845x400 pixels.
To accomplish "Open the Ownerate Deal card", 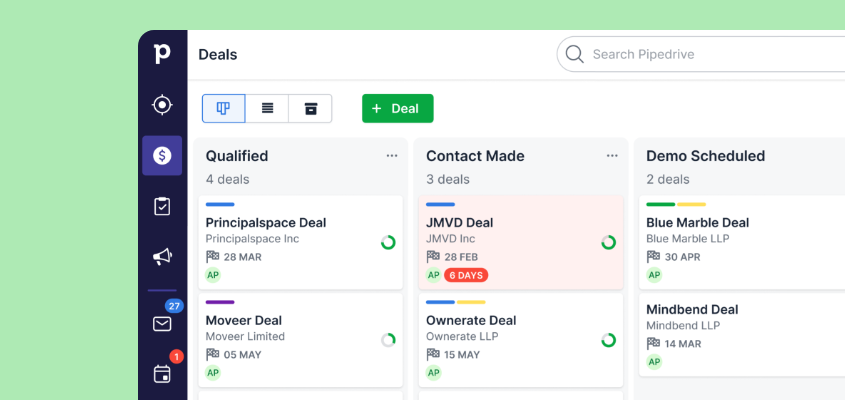I will [521, 340].
